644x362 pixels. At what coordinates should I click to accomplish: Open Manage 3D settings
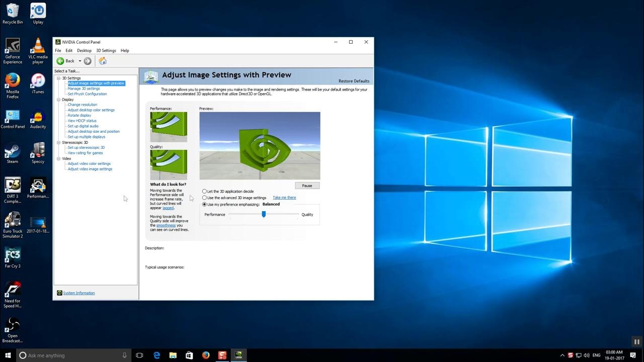(84, 88)
